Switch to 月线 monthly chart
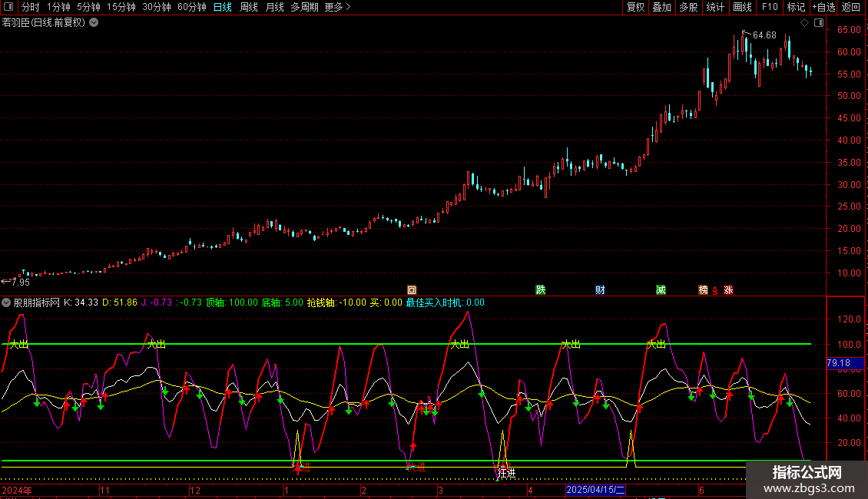 tap(274, 7)
